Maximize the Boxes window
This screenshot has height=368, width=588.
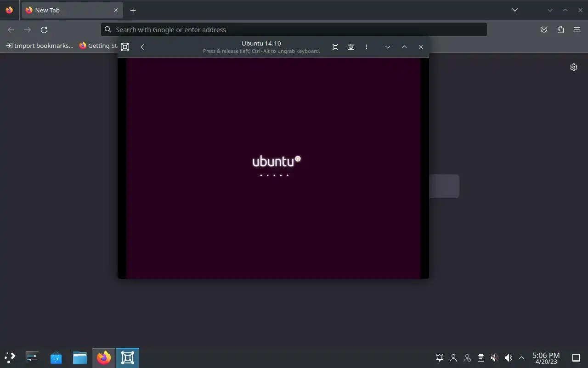pos(404,47)
